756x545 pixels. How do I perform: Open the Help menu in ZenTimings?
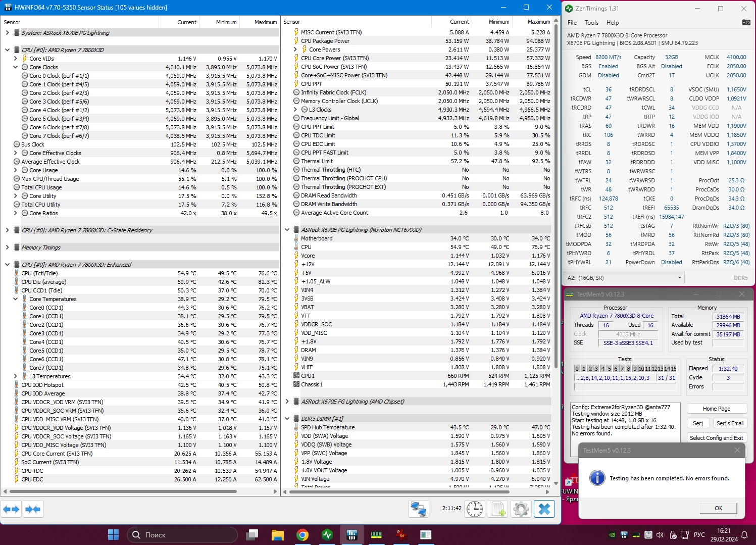(613, 23)
